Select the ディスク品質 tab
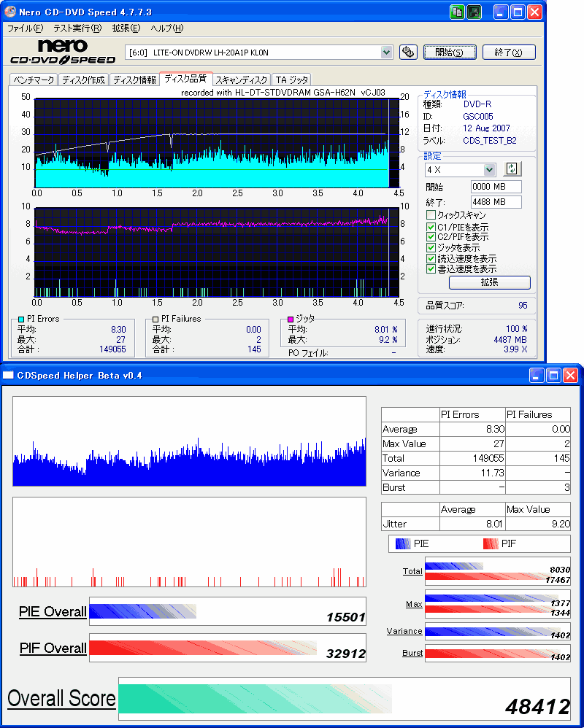Image resolution: width=584 pixels, height=728 pixels. pos(186,79)
